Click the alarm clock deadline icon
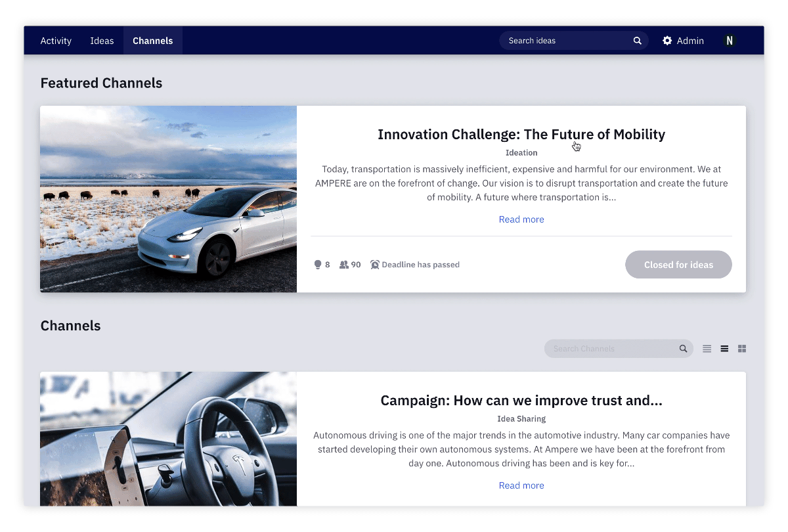 coord(375,265)
